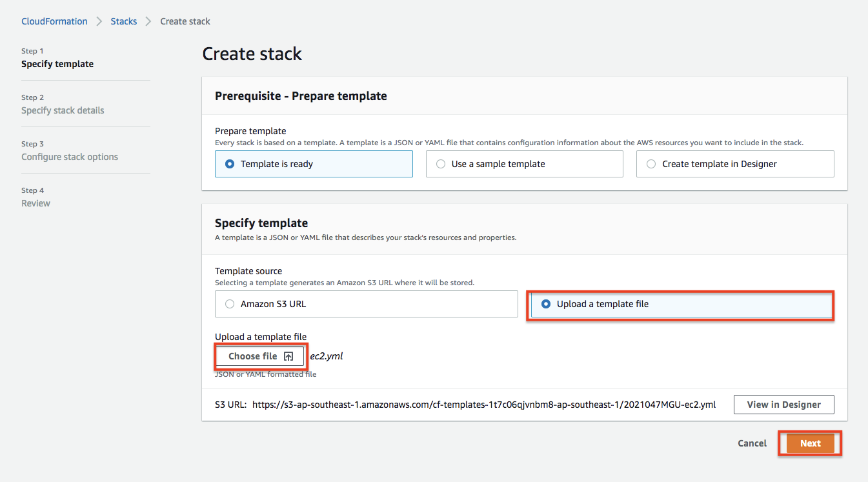Go to Step 3 Configure stack options
Image resolution: width=868 pixels, height=482 pixels.
tap(70, 157)
